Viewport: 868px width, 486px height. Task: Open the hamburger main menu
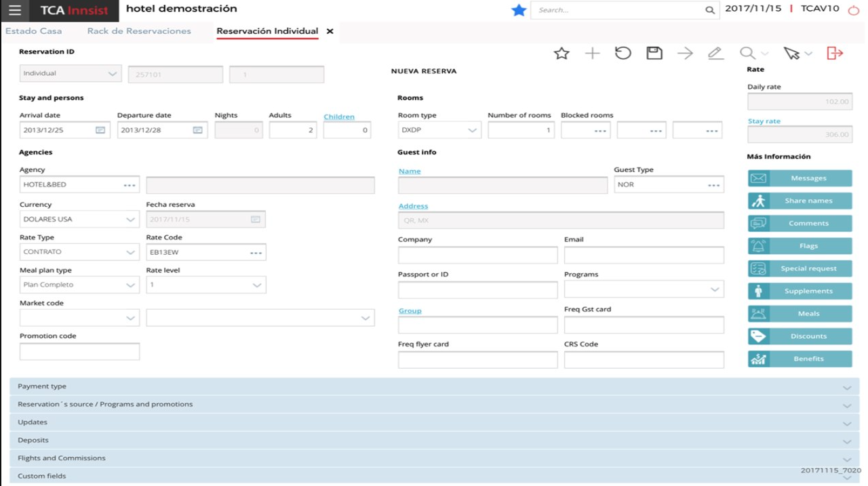(x=15, y=10)
